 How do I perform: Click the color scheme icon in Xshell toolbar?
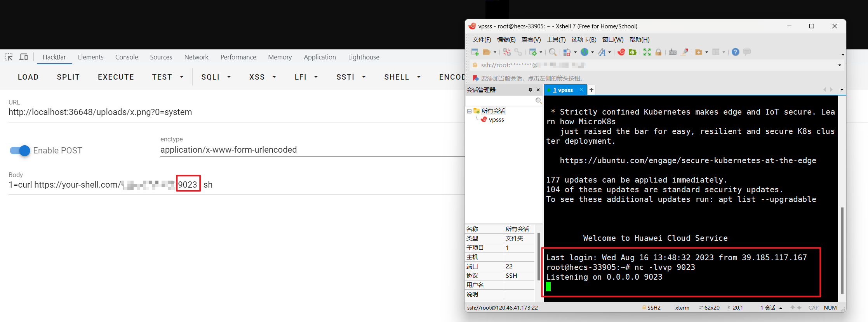point(567,52)
